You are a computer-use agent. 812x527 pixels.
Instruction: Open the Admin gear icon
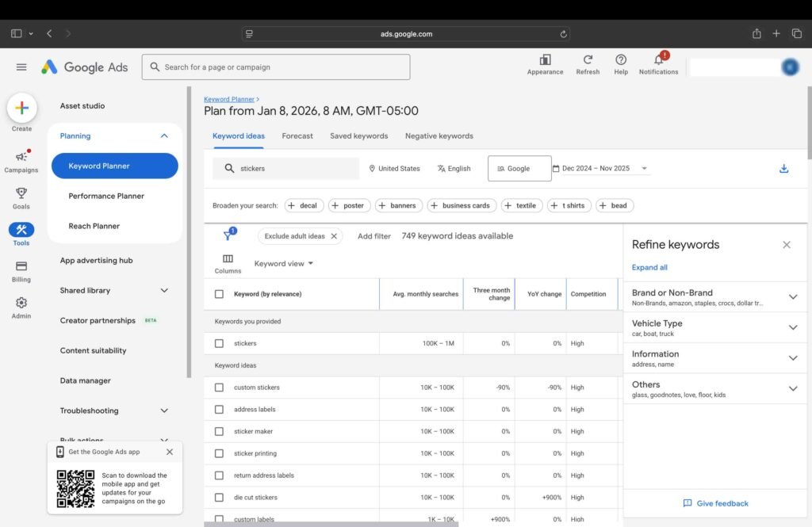click(21, 303)
